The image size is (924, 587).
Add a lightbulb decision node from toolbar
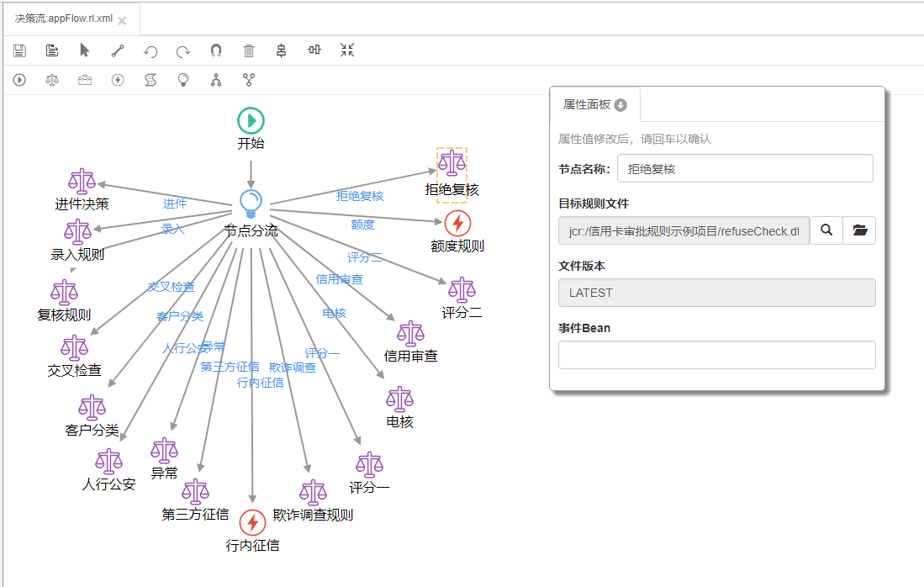coord(183,80)
